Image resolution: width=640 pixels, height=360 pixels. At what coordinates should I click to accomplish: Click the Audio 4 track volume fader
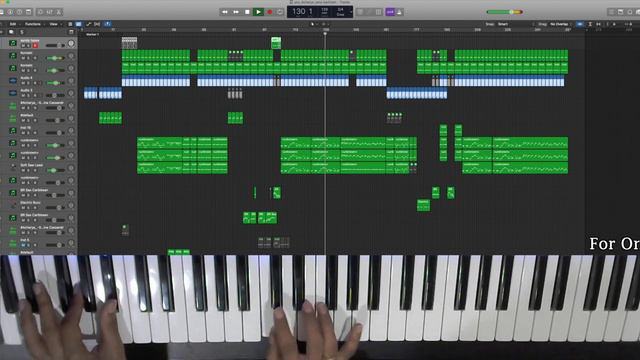point(56,83)
